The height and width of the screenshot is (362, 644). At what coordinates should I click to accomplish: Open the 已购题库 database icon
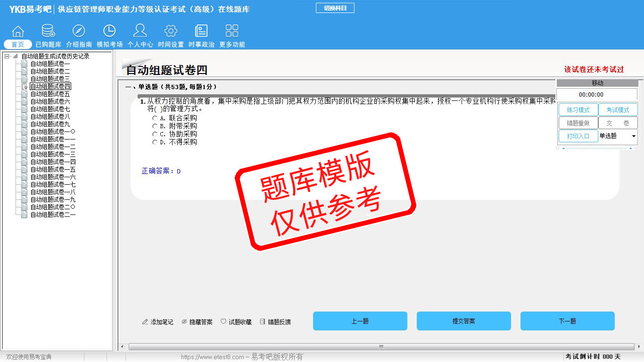pyautogui.click(x=48, y=31)
